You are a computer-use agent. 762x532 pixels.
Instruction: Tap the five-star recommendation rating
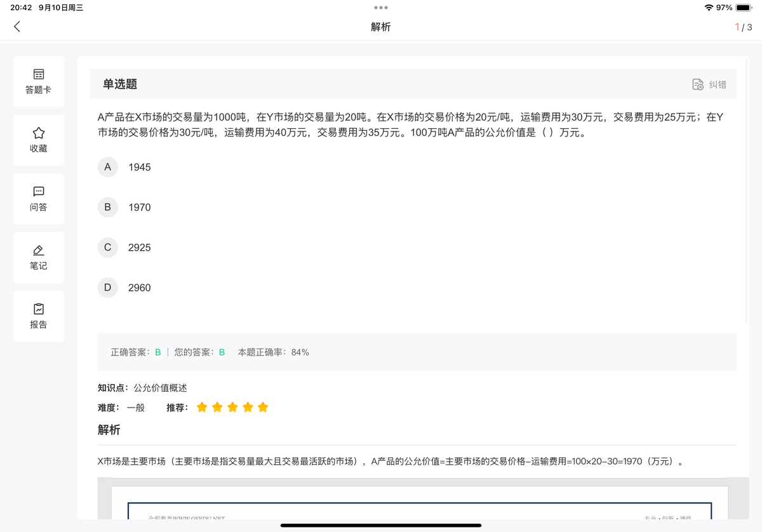(232, 408)
